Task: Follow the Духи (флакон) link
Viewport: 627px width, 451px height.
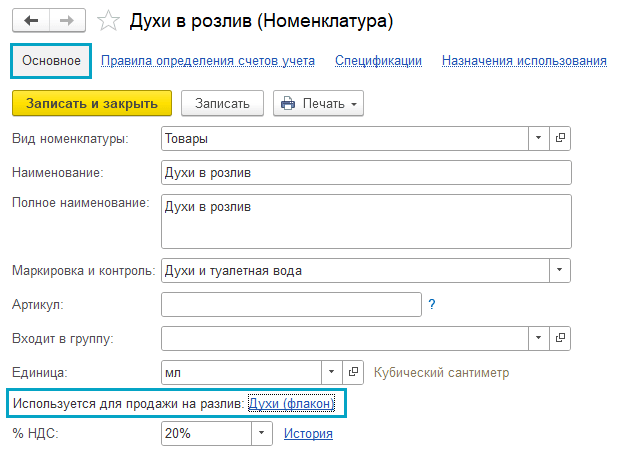Action: coord(291,403)
